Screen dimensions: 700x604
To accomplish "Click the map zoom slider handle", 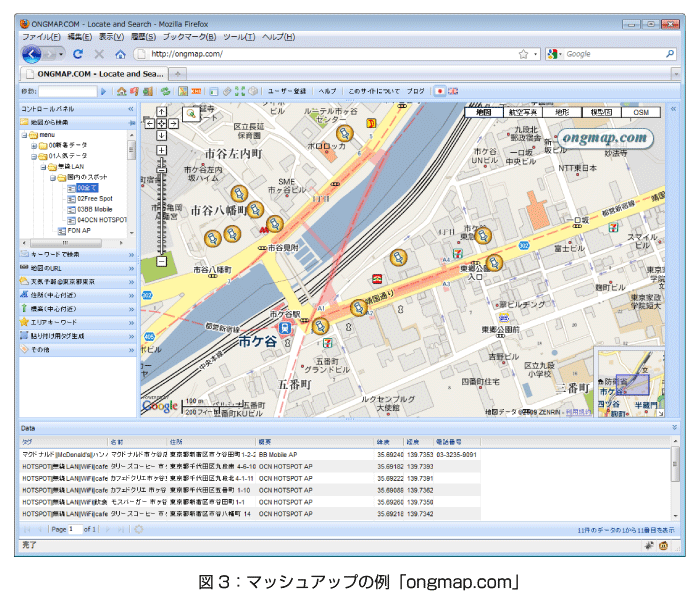I will coord(162,169).
